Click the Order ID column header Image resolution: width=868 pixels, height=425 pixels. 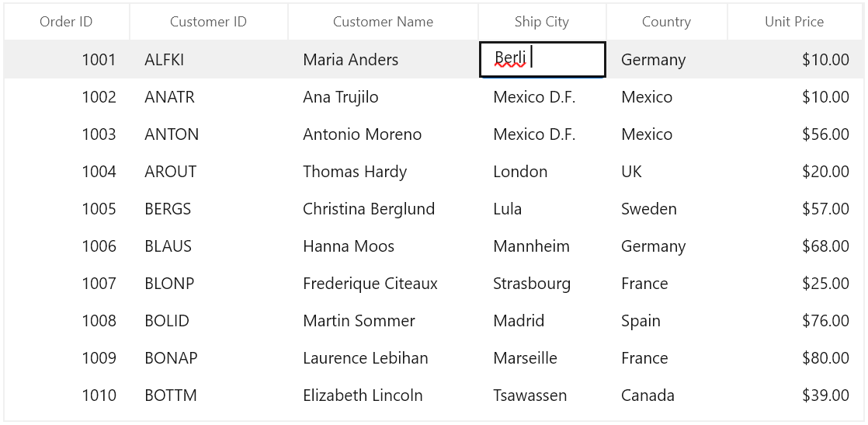[x=66, y=22]
